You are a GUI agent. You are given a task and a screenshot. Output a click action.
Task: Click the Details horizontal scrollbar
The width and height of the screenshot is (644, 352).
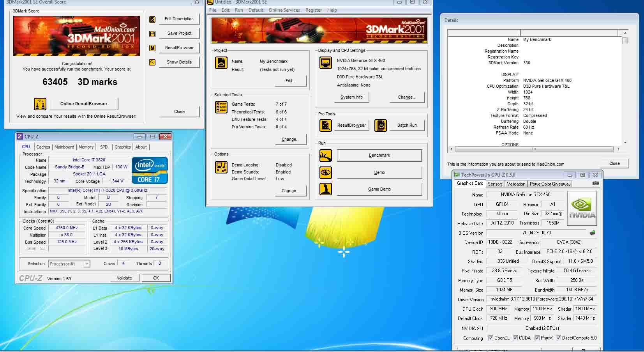(534, 149)
